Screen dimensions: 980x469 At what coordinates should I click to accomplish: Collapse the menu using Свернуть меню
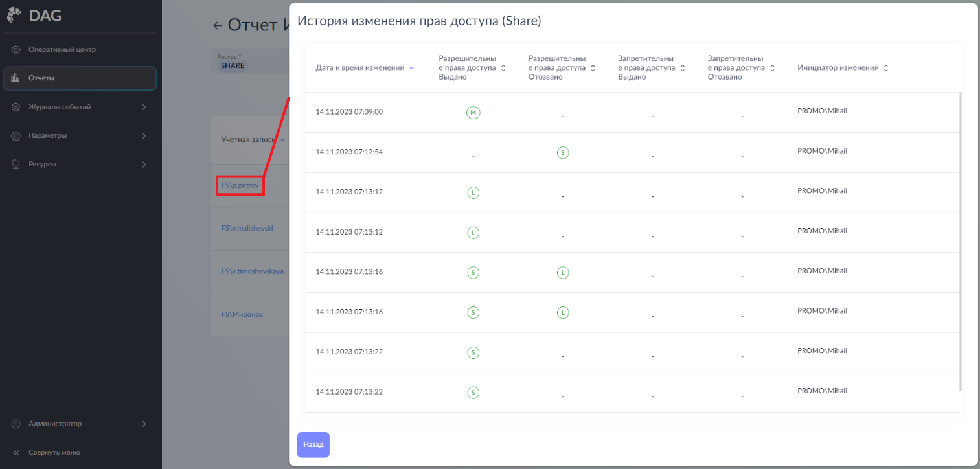[x=54, y=452]
